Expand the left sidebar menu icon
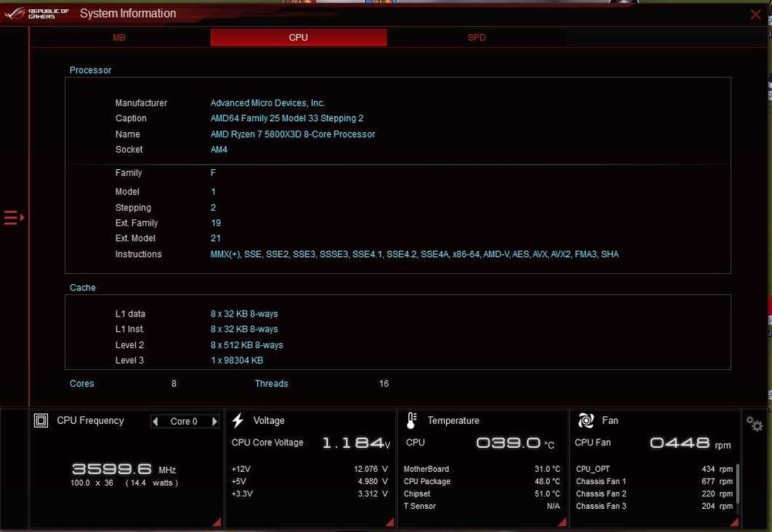The image size is (772, 532). coord(14,217)
